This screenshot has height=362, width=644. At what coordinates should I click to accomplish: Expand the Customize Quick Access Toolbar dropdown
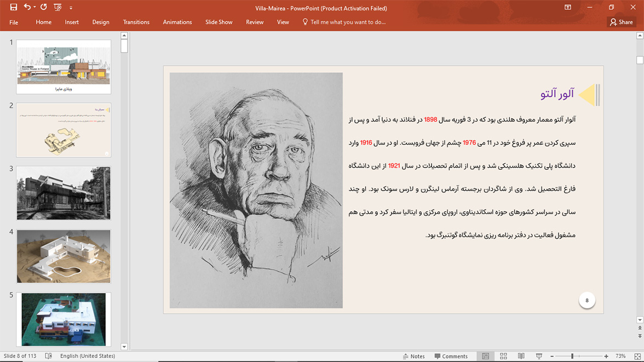tap(71, 8)
